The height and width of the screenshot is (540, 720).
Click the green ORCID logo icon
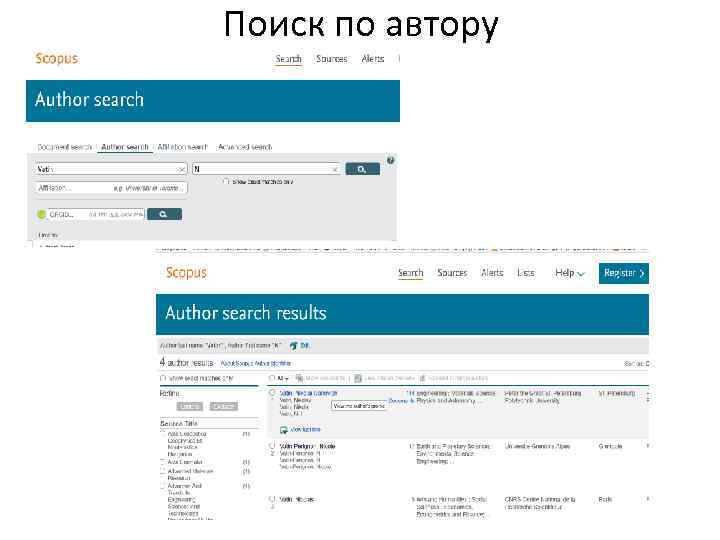41,214
